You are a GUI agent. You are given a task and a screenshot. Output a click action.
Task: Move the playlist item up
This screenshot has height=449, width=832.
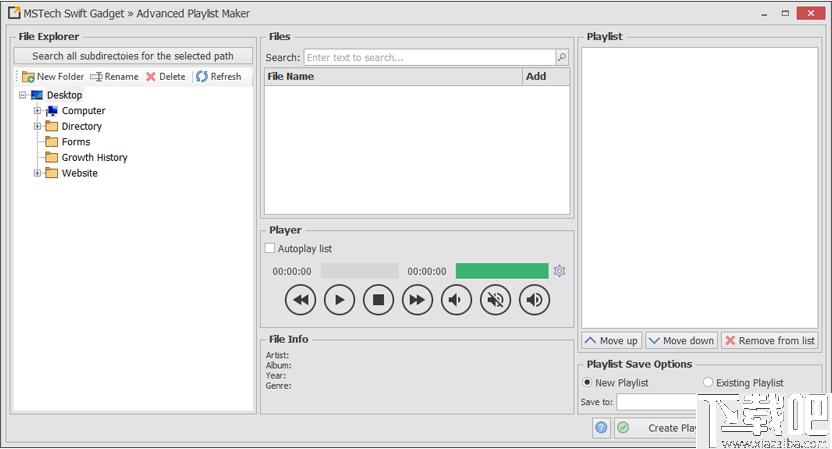(x=612, y=341)
